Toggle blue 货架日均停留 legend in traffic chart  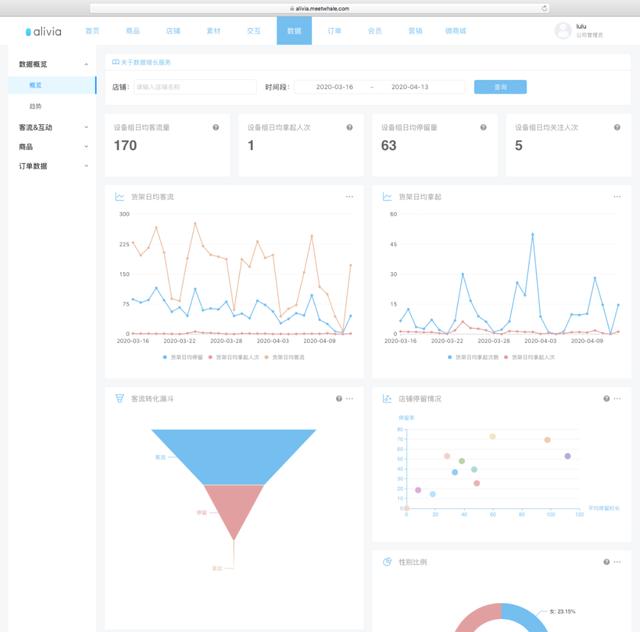pyautogui.click(x=182, y=357)
